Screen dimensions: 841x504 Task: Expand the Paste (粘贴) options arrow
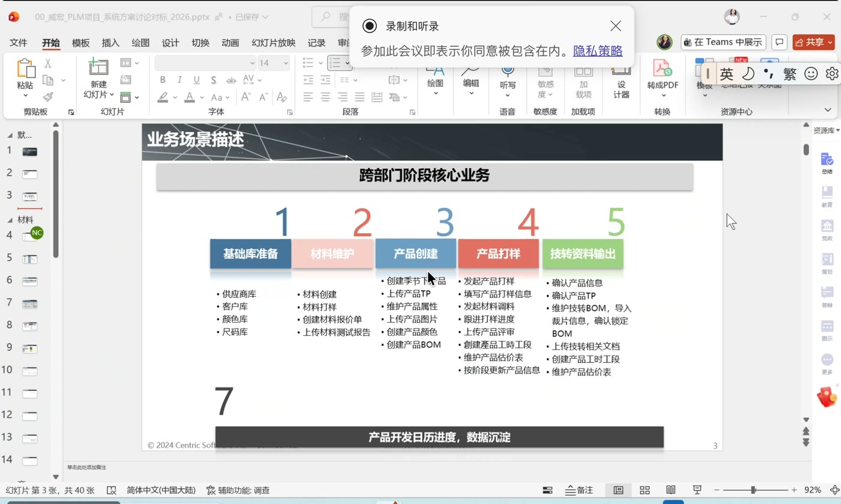point(25,96)
